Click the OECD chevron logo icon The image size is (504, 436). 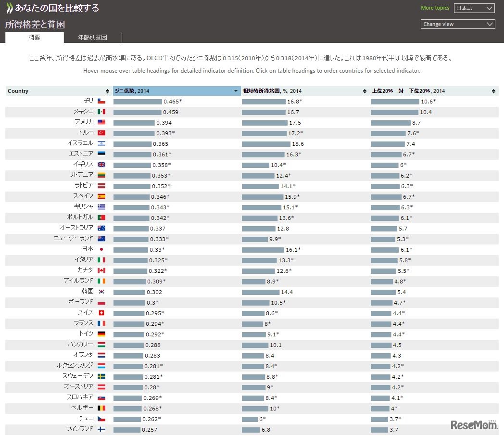click(x=10, y=8)
